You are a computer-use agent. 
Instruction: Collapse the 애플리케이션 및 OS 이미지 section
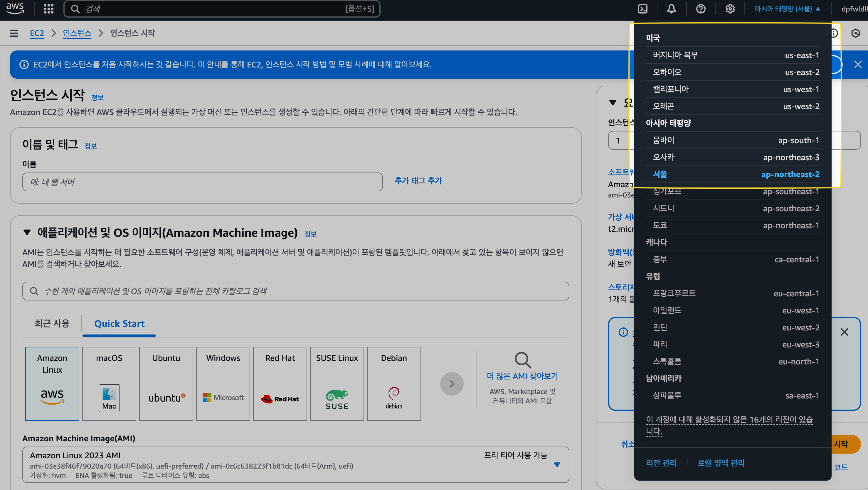(x=27, y=232)
